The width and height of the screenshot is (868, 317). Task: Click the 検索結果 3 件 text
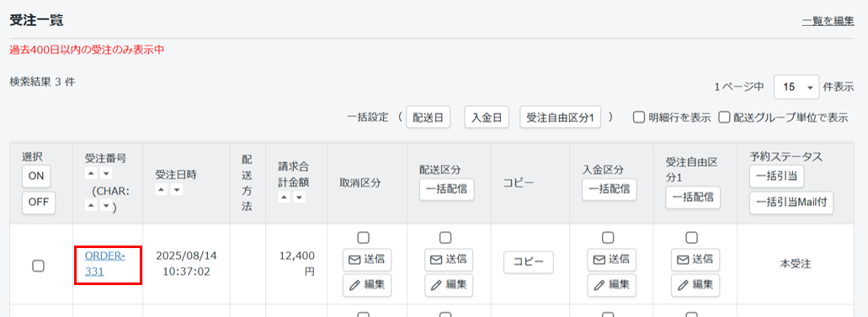click(x=42, y=82)
